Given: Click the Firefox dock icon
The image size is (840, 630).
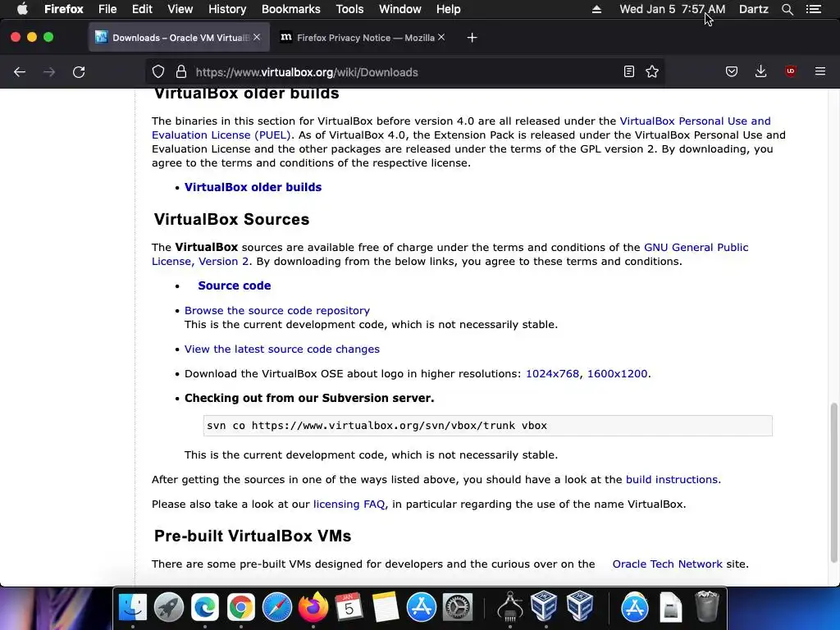Looking at the screenshot, I should [313, 607].
